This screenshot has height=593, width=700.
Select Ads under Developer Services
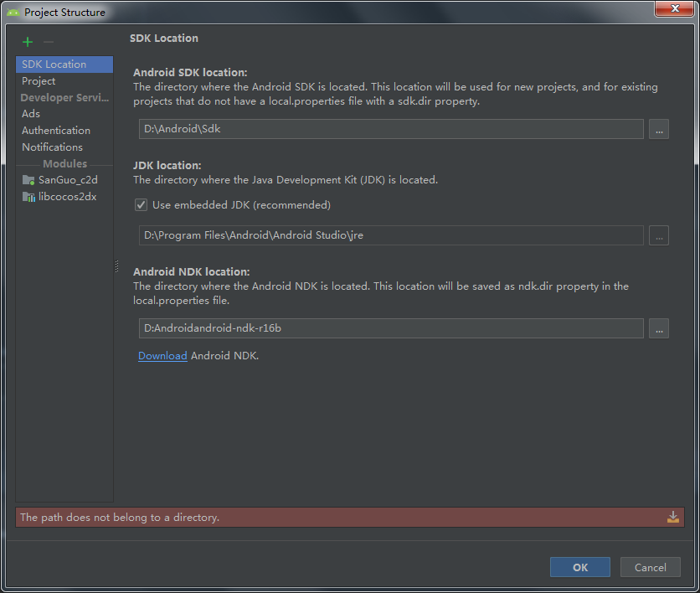coord(31,114)
